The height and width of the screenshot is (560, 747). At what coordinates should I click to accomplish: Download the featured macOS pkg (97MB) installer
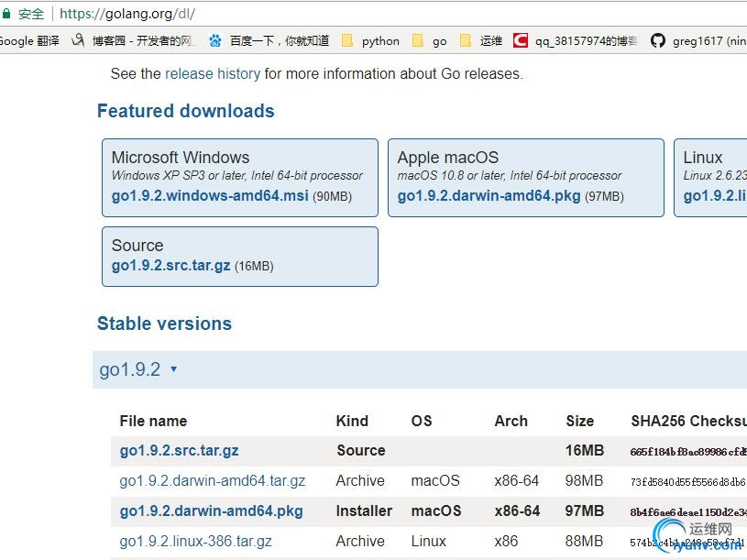point(489,196)
